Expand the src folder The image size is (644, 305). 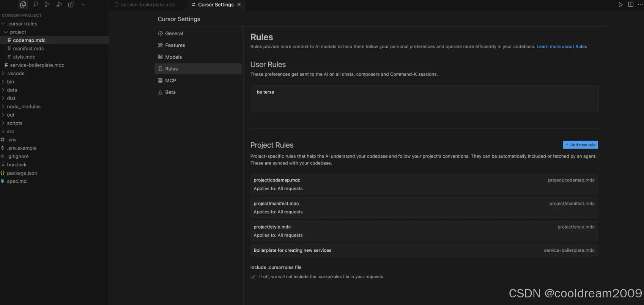point(54,131)
